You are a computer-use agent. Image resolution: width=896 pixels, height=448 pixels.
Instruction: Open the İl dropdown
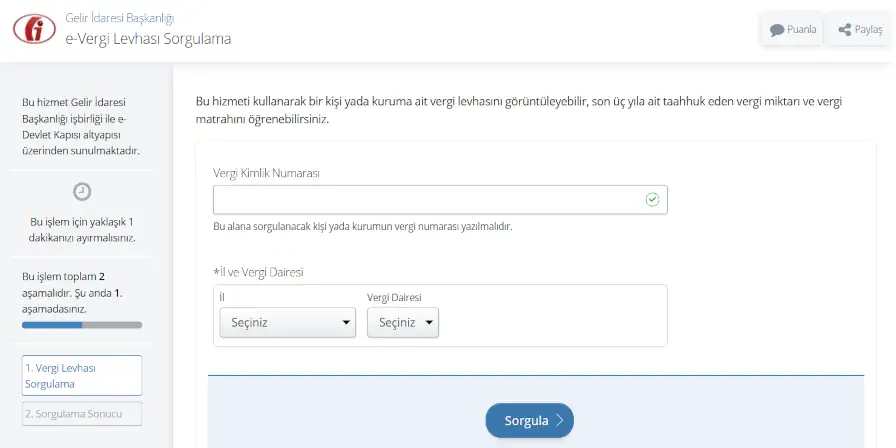[287, 322]
